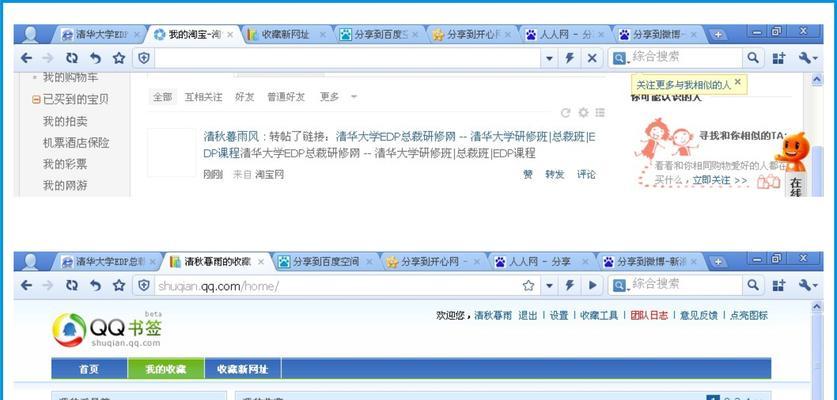This screenshot has width=837, height=400.
Task: Click lightning speed-mode icon in bottom browser
Action: (x=570, y=285)
